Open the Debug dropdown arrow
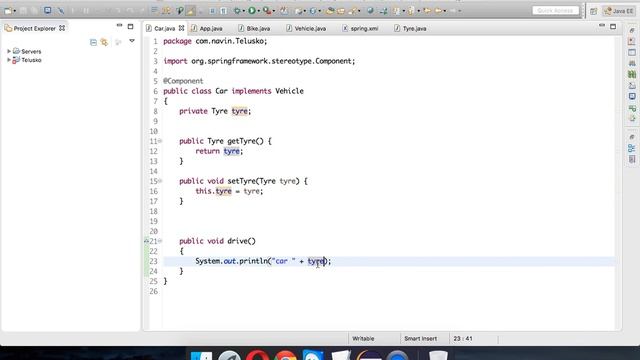Viewport: 640px width, 360px height. [x=244, y=11]
